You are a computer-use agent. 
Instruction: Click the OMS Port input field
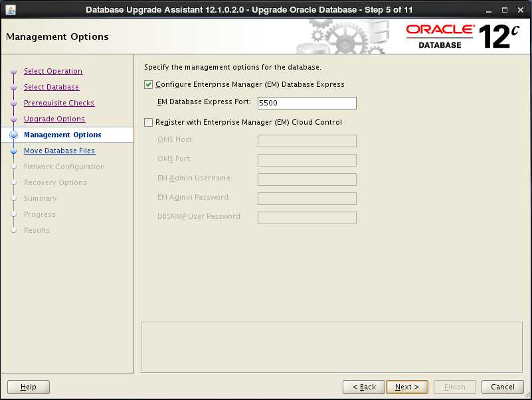tap(307, 160)
